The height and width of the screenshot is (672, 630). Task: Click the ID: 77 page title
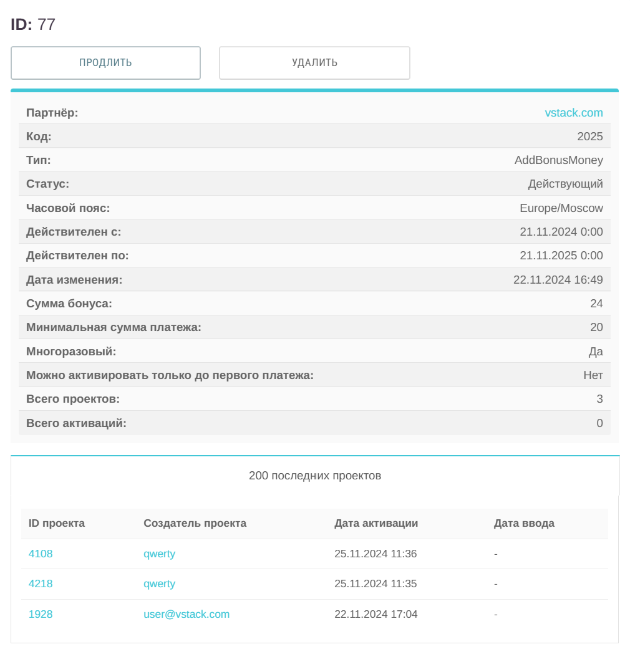[33, 24]
